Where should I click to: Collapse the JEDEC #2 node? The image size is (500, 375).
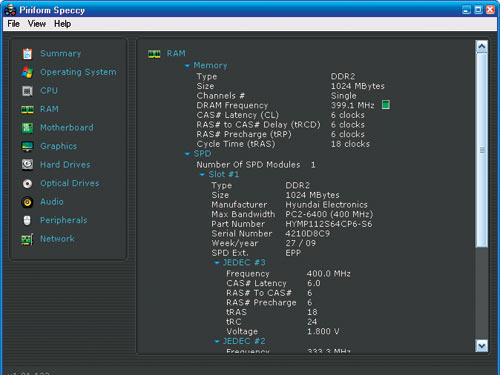tap(217, 341)
